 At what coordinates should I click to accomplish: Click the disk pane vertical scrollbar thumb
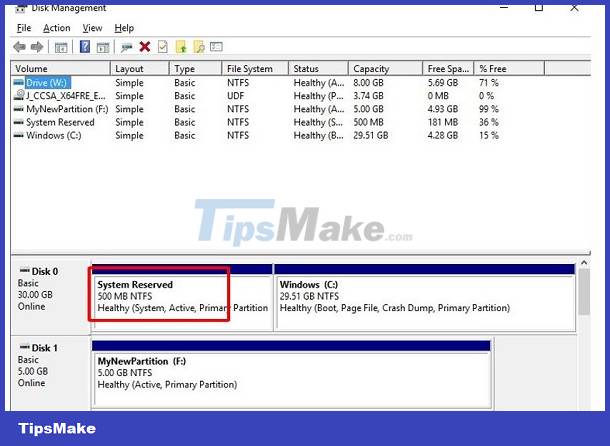584,292
